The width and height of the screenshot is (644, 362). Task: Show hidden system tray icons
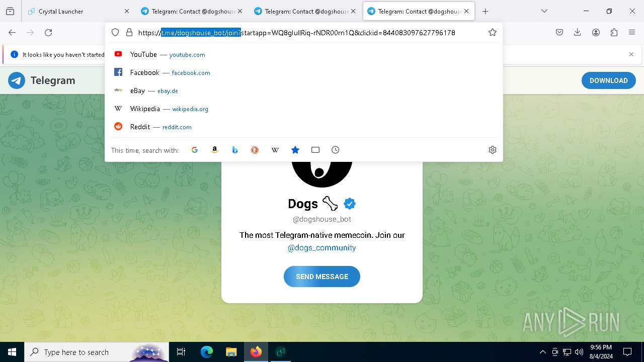542,352
